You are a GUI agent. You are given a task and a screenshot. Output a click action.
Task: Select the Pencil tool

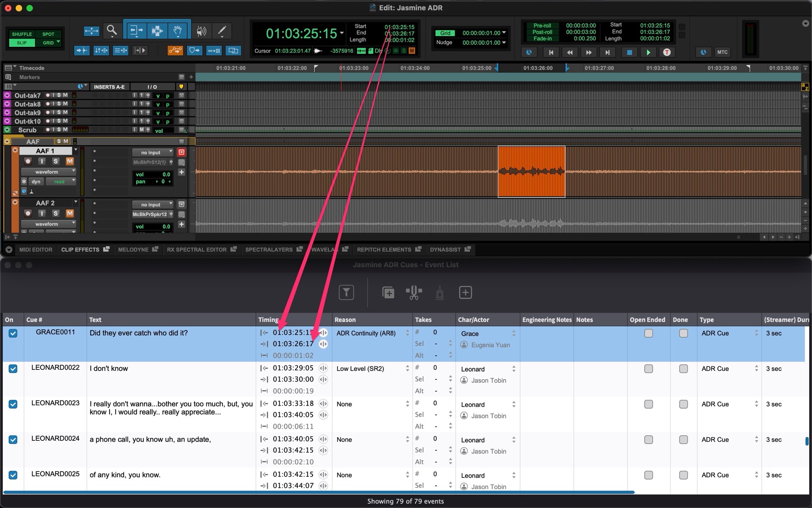coord(221,31)
